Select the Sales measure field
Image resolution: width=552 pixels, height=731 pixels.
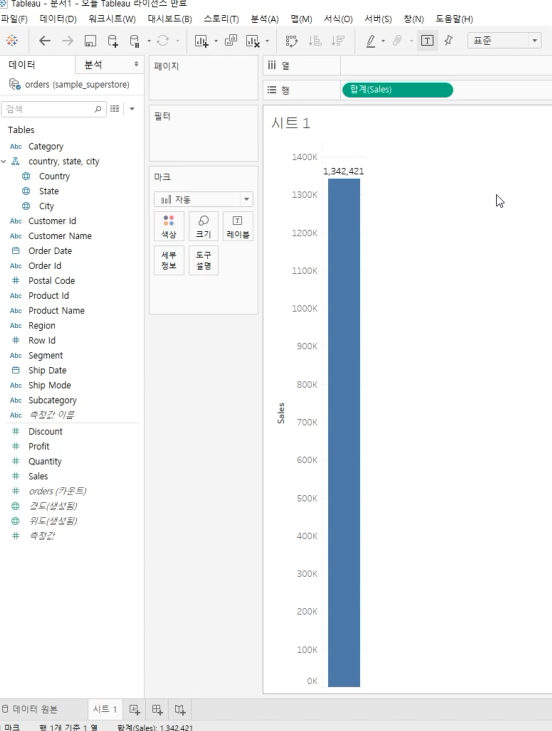(38, 476)
